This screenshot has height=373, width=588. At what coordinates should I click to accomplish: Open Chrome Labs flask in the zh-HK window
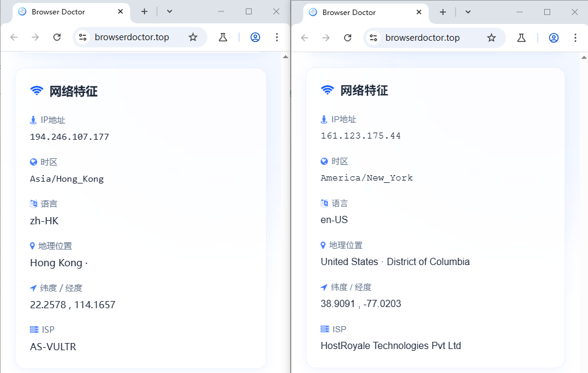click(x=223, y=37)
